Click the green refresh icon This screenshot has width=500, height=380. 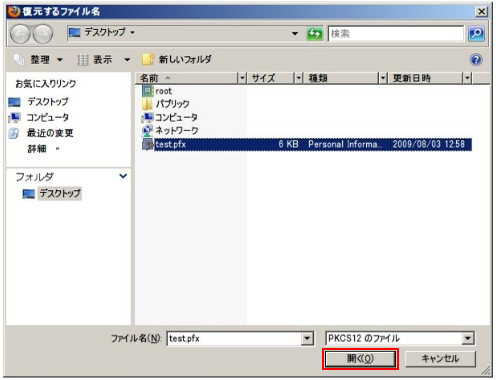point(314,34)
